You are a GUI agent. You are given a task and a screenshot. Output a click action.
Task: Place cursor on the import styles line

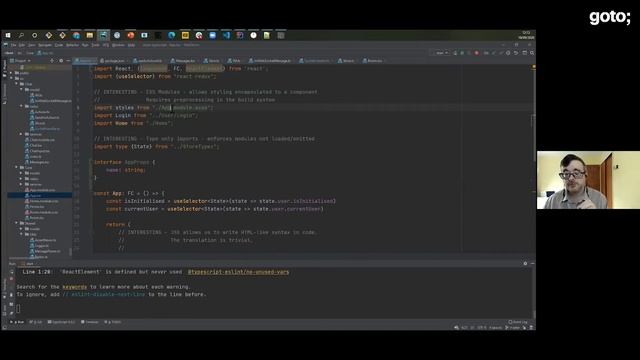[153, 108]
